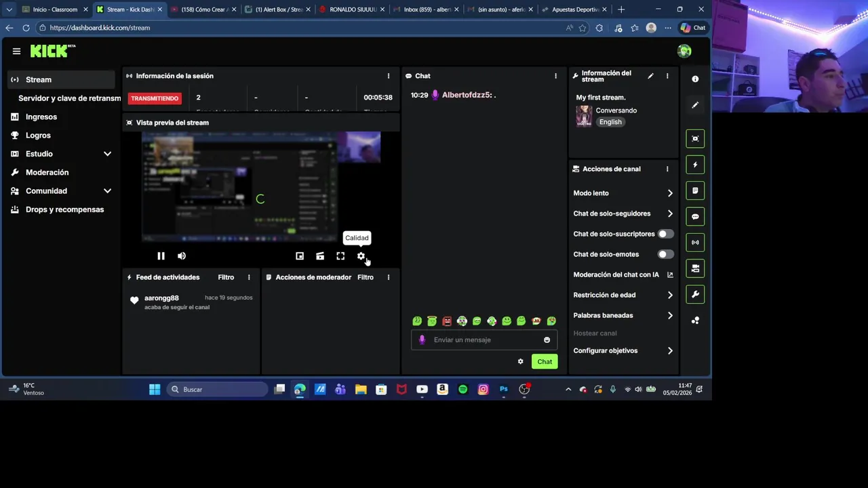Open AI chat moderation external link icon
Screen dimensions: 868x488
coord(670,274)
